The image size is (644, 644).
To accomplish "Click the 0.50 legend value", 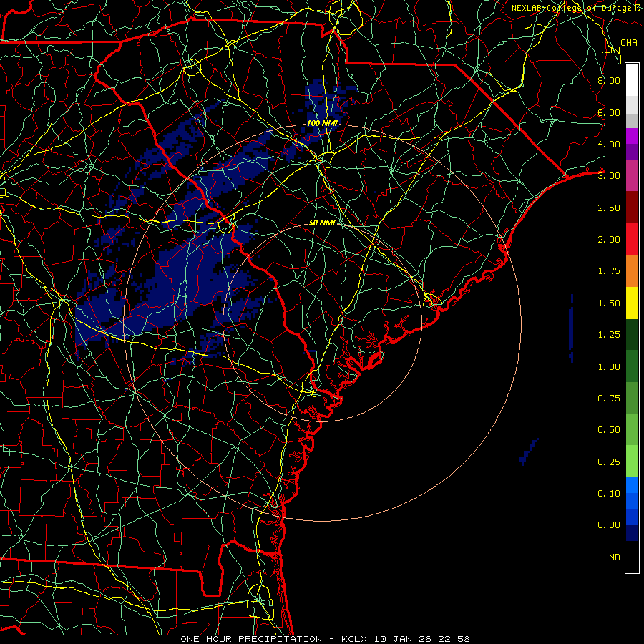I will point(609,430).
